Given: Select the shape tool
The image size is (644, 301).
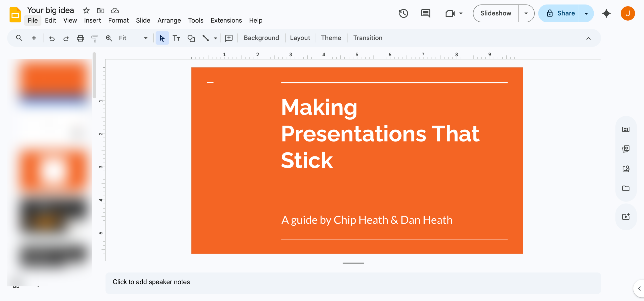Looking at the screenshot, I should 191,38.
